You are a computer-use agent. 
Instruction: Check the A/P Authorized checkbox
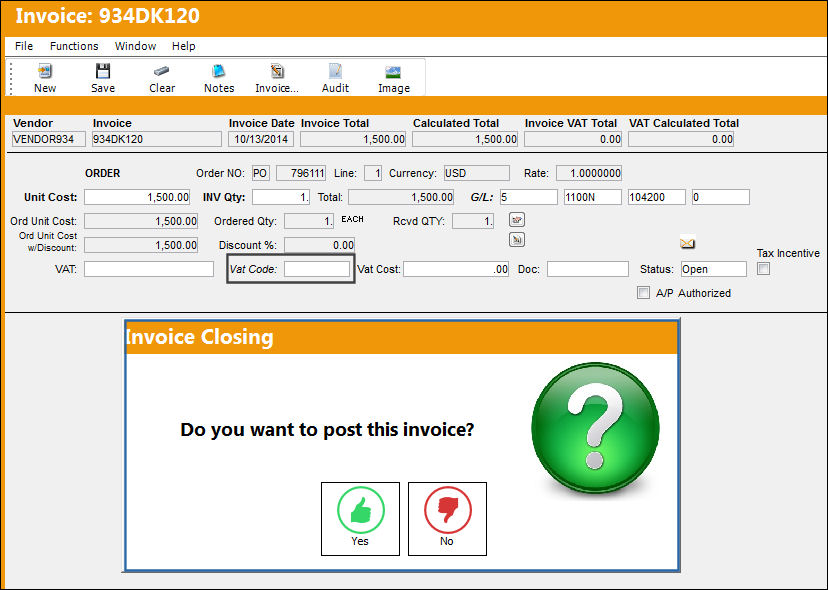click(x=643, y=293)
